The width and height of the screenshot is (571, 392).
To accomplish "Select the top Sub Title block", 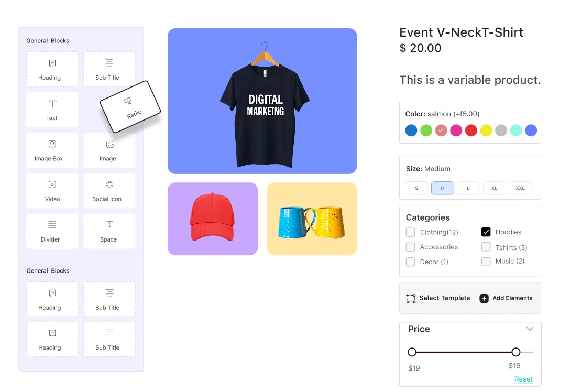I will 109,69.
